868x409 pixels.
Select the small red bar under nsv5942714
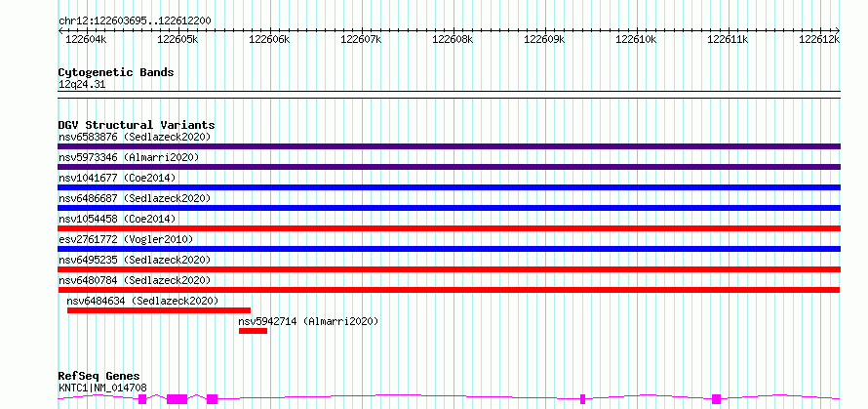[253, 331]
